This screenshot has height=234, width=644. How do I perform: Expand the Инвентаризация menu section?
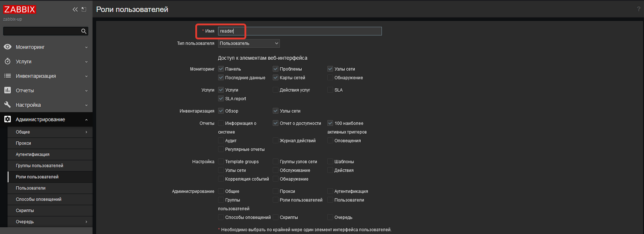point(46,76)
